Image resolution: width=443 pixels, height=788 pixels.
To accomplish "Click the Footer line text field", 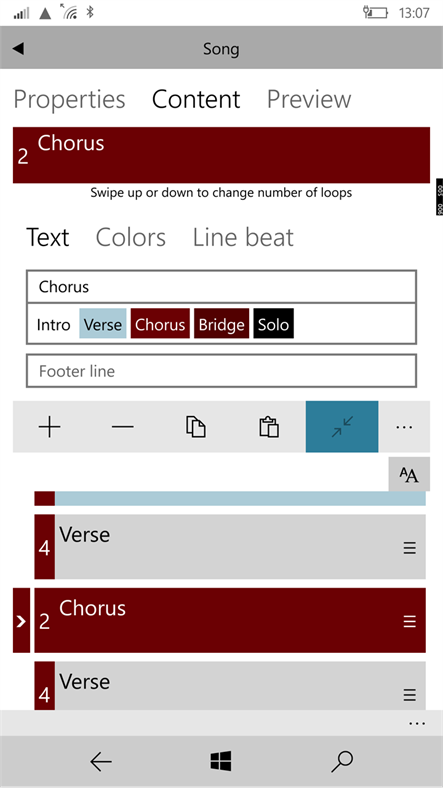I will (221, 371).
